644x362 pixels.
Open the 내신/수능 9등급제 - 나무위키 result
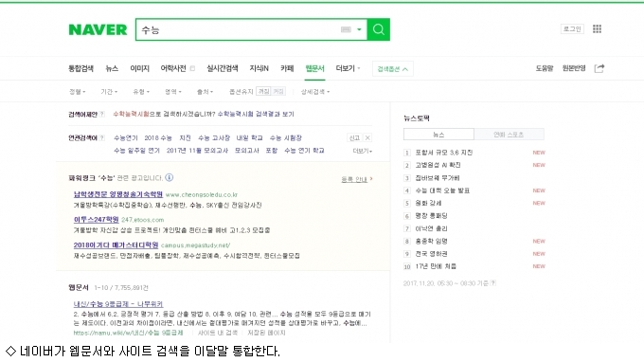pyautogui.click(x=118, y=304)
